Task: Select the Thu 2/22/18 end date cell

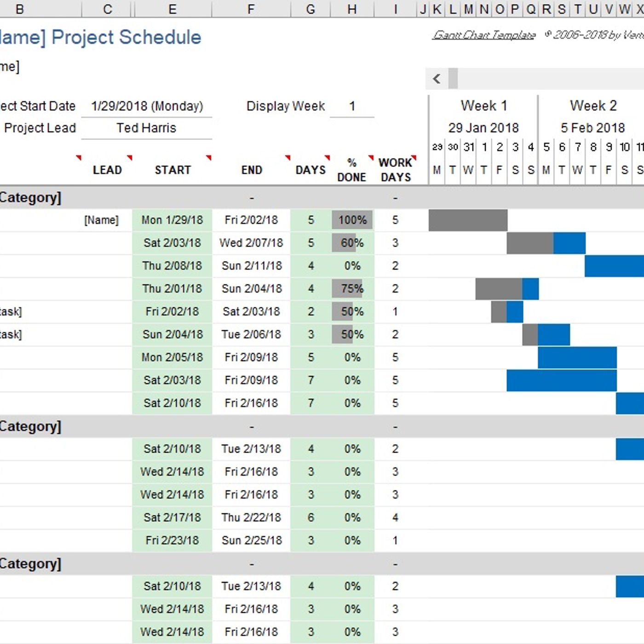Action: tap(251, 517)
